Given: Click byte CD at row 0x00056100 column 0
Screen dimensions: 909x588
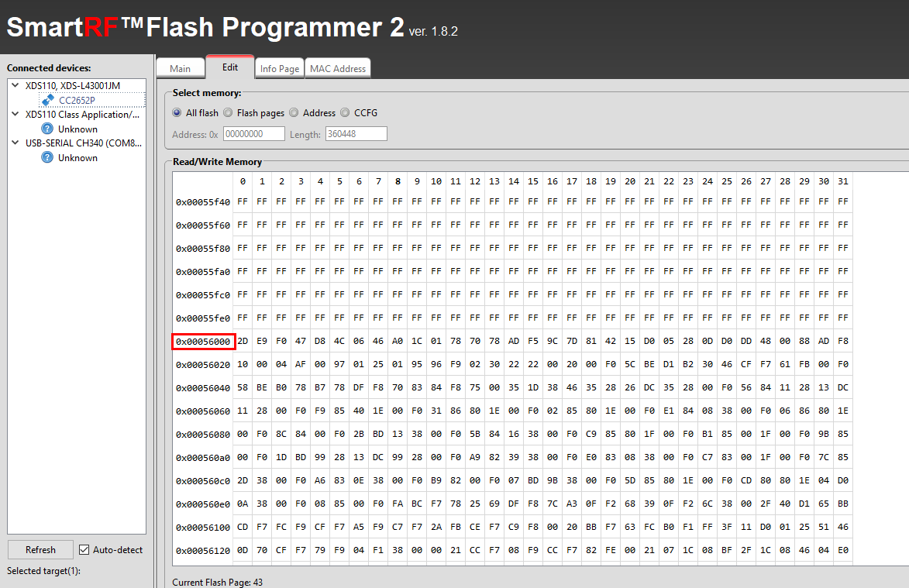Looking at the screenshot, I should click(x=243, y=527).
